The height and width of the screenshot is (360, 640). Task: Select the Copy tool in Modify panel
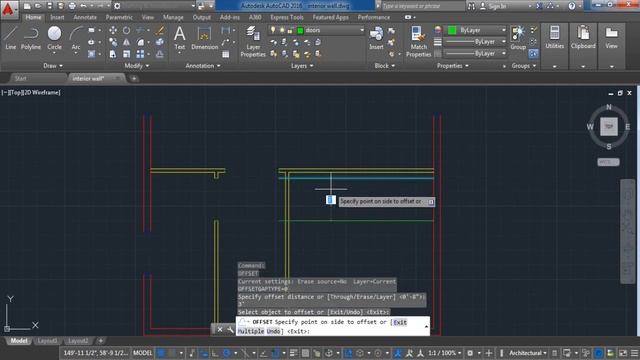click(x=113, y=42)
